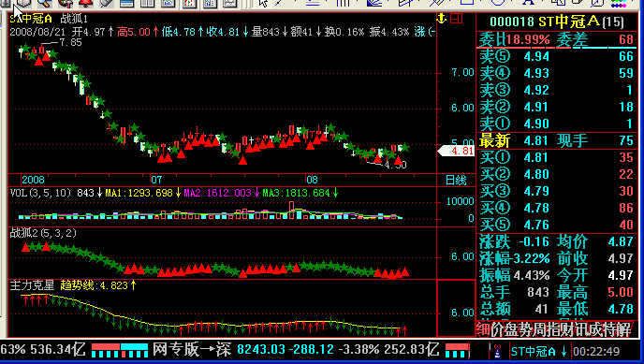
Task: Click the ST中冠A label in the status bar
Action: click(534, 352)
